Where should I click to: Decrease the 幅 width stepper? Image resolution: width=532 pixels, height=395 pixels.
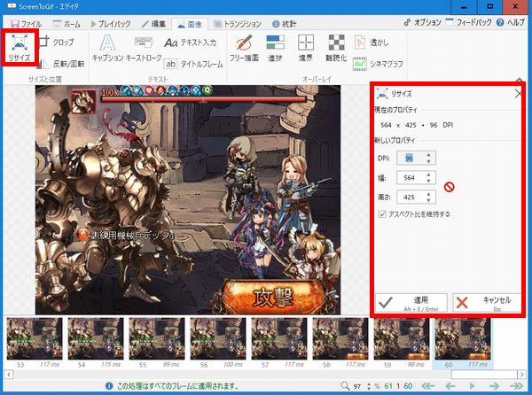coord(428,181)
